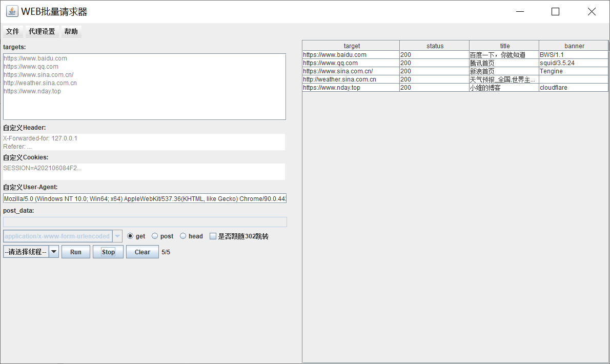Select the https://www.qq.com result cell

coord(351,63)
